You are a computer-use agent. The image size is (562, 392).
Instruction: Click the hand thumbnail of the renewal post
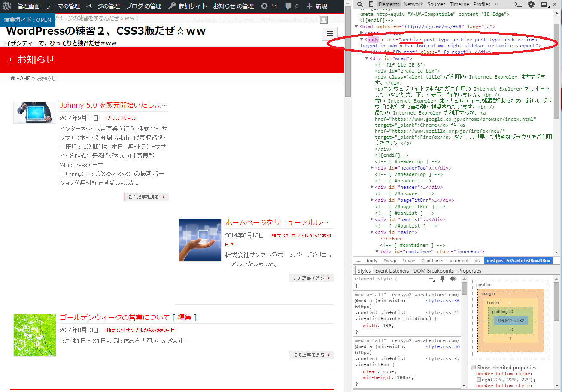pos(200,240)
